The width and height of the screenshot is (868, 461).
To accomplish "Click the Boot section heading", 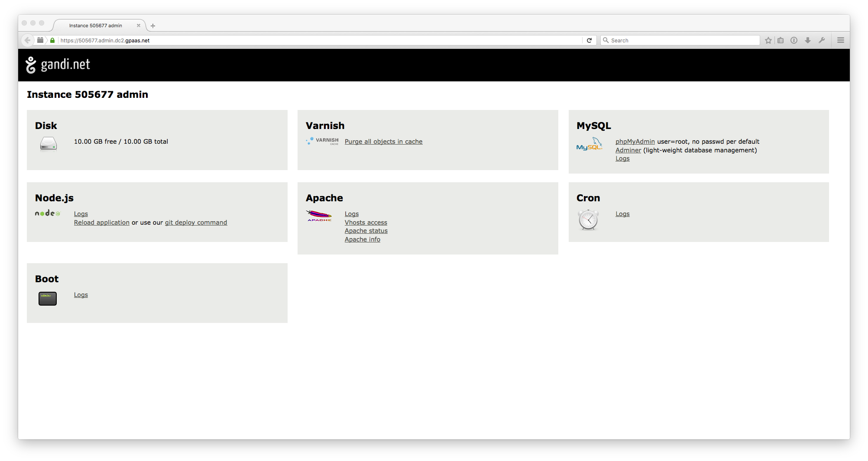I will click(47, 279).
